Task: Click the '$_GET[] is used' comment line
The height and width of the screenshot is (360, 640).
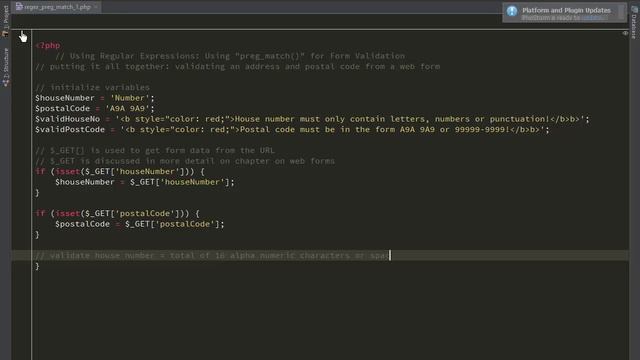Action: 155,151
